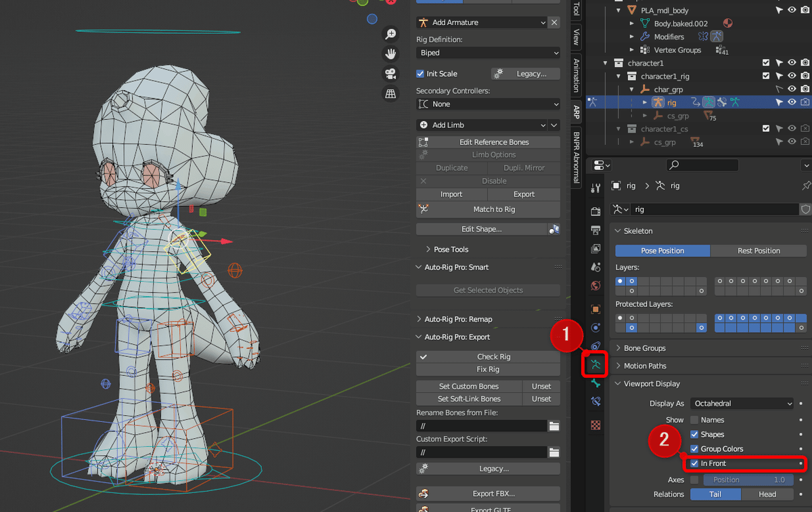Toggle the Init Scale checkbox
Image resolution: width=812 pixels, height=512 pixels.
pos(421,74)
